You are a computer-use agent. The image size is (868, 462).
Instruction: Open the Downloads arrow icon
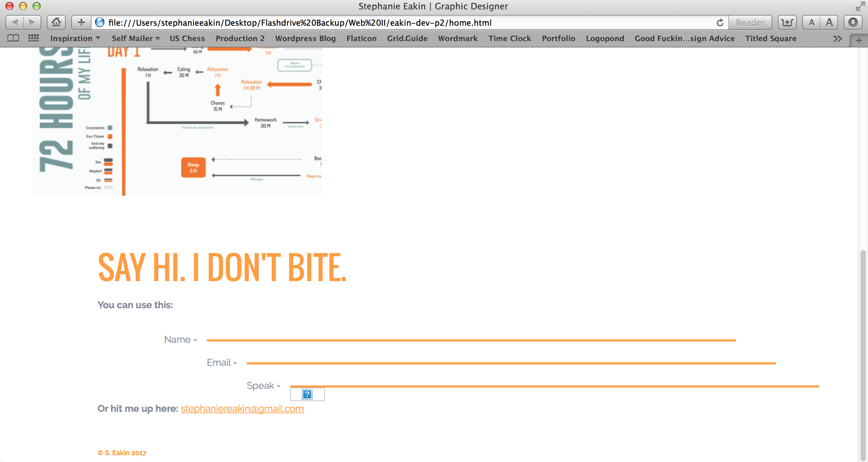pos(853,22)
